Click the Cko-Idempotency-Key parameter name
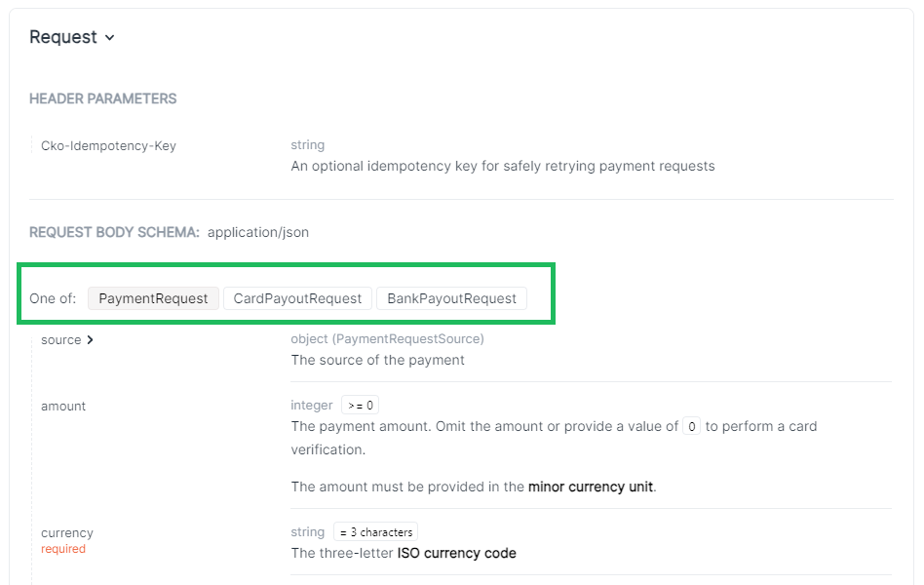Image resolution: width=924 pixels, height=585 pixels. [108, 145]
